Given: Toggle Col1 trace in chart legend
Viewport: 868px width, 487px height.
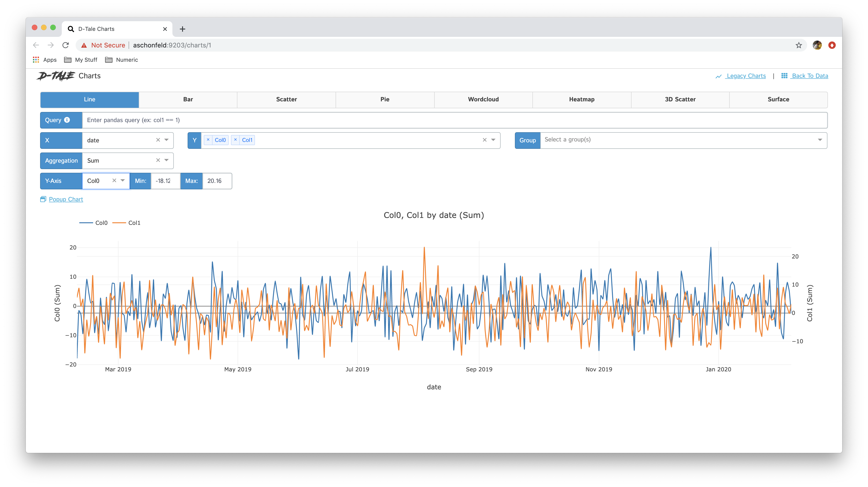Looking at the screenshot, I should [134, 223].
